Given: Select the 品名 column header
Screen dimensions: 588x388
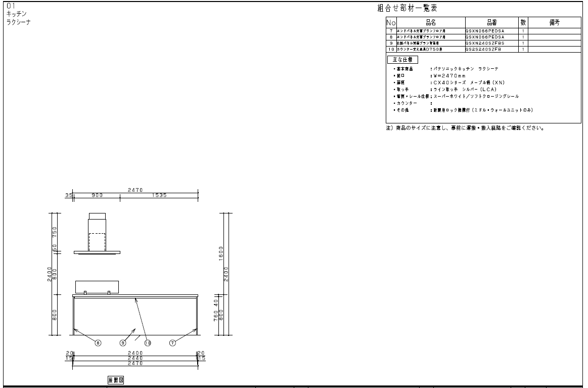Looking at the screenshot, I should [x=430, y=22].
